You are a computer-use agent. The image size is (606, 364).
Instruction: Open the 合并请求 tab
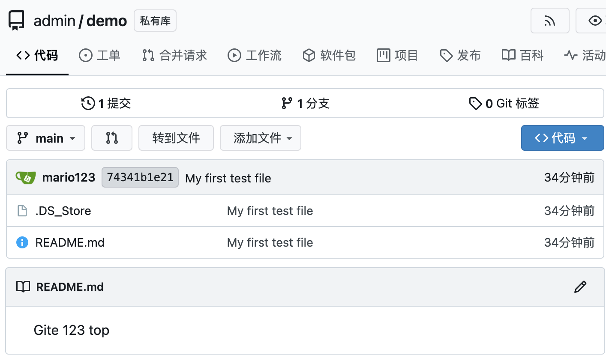click(175, 55)
